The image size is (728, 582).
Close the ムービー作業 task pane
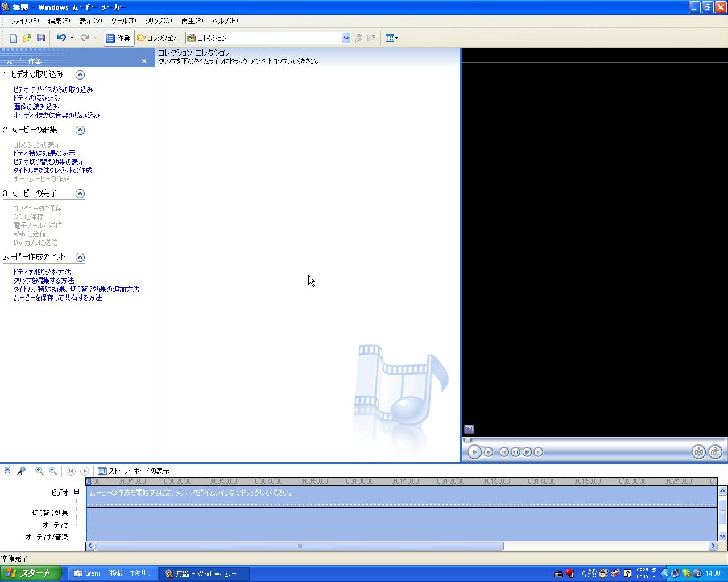pyautogui.click(x=144, y=61)
